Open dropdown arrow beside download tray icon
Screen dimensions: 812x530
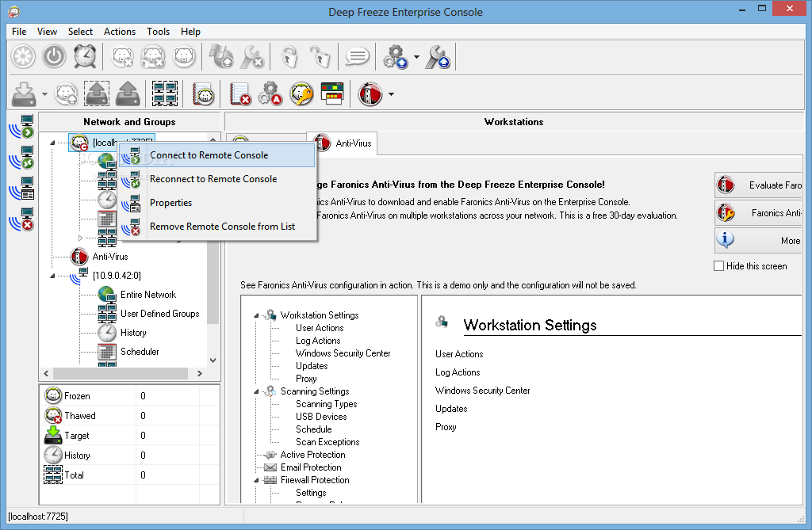pyautogui.click(x=44, y=94)
